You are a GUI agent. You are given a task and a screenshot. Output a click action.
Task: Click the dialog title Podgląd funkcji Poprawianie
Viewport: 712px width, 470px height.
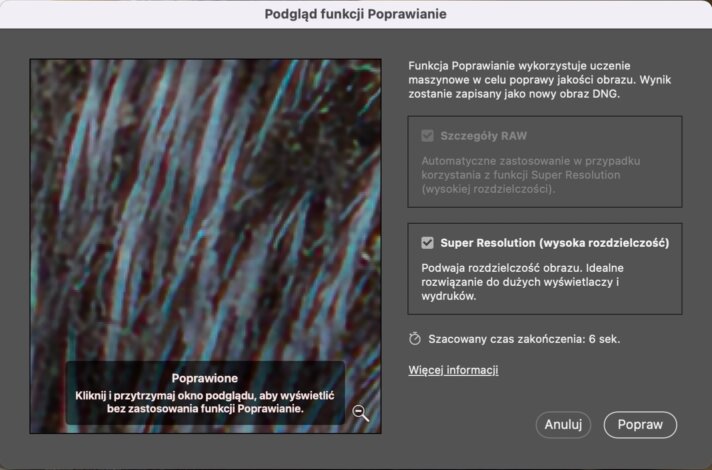pos(355,14)
